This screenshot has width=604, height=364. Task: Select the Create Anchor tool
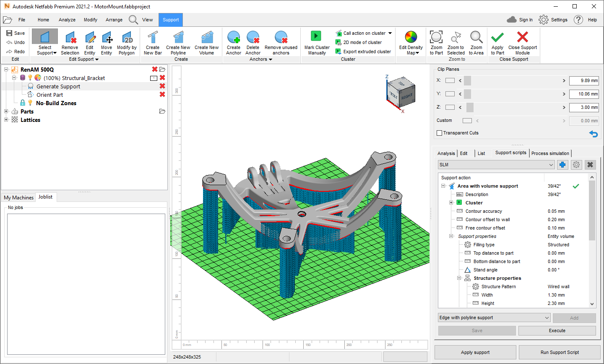click(x=234, y=42)
